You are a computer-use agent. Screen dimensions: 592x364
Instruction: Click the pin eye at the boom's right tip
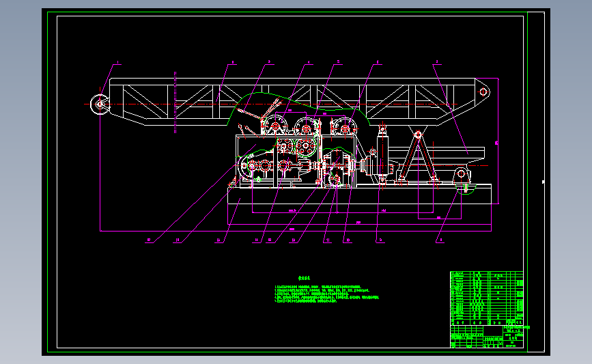pos(483,92)
